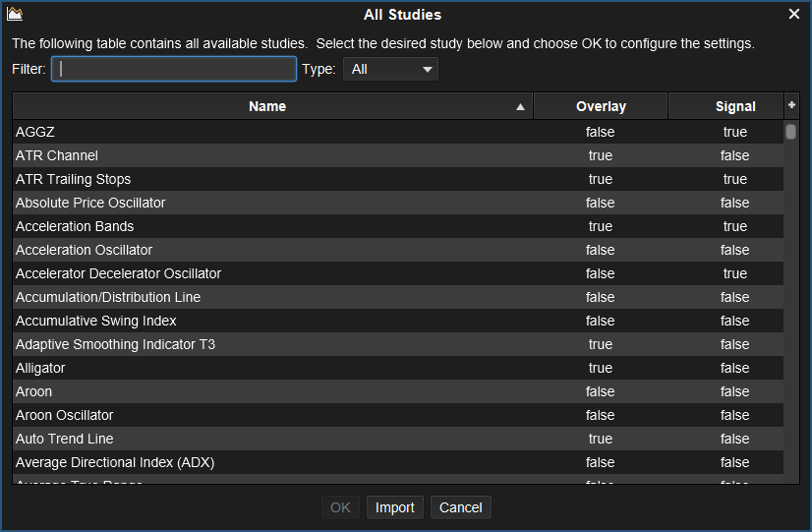
Task: Select Absolute Price Oscillator study
Action: [398, 203]
